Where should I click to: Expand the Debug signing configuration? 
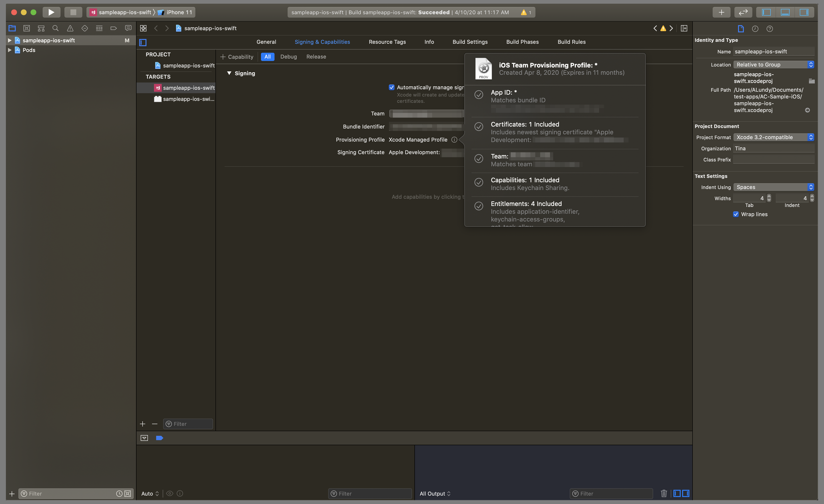coord(288,56)
